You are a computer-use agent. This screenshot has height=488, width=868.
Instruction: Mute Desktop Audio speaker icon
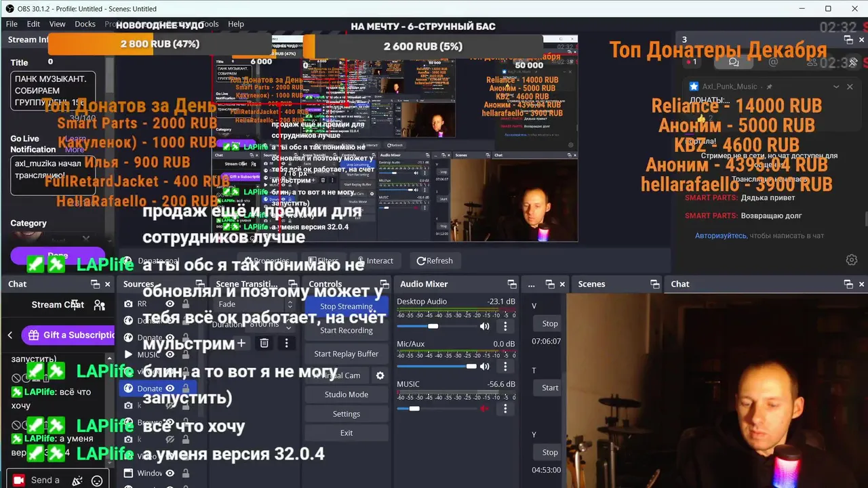(484, 326)
